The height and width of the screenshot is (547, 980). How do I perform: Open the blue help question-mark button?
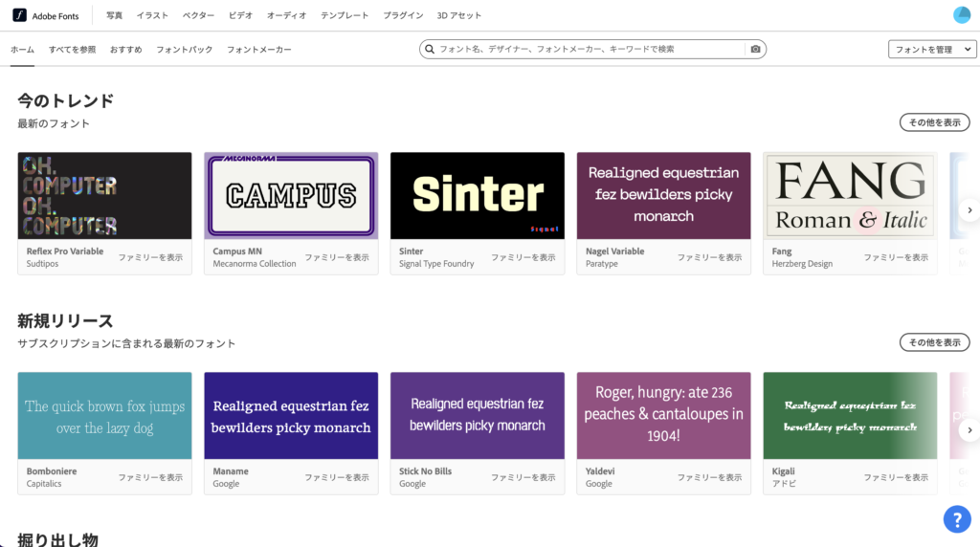pos(957,519)
